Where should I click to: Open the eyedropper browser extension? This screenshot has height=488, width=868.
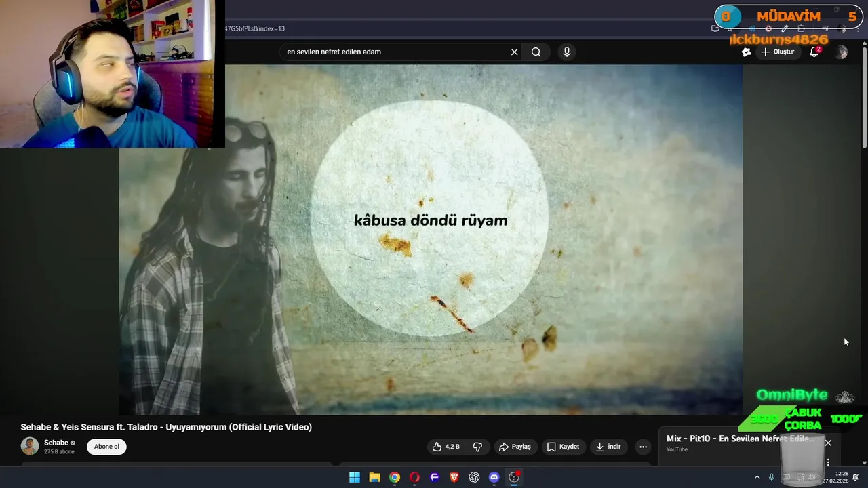point(785,28)
